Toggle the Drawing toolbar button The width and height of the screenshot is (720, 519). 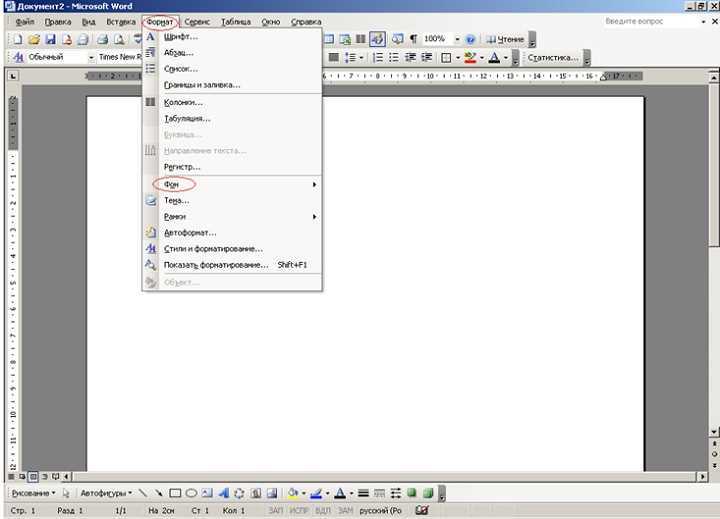tap(377, 39)
